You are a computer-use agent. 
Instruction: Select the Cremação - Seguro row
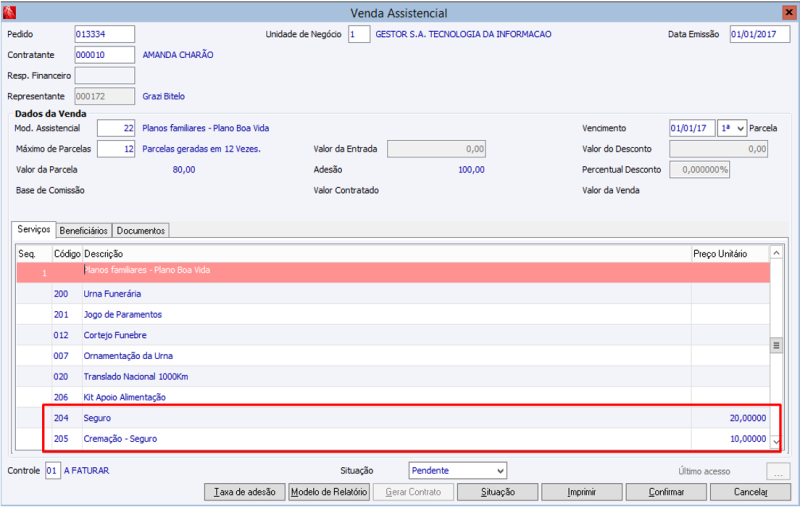click(393, 439)
